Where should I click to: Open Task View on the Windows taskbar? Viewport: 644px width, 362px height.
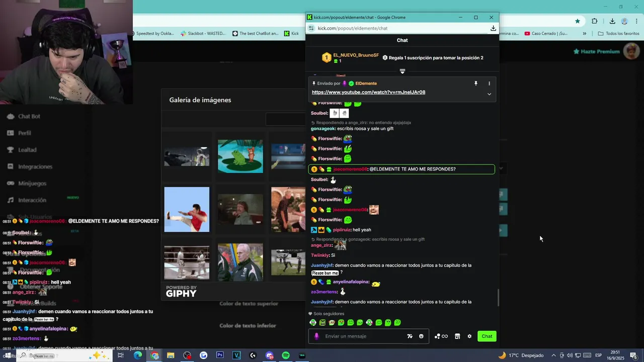(x=121, y=355)
